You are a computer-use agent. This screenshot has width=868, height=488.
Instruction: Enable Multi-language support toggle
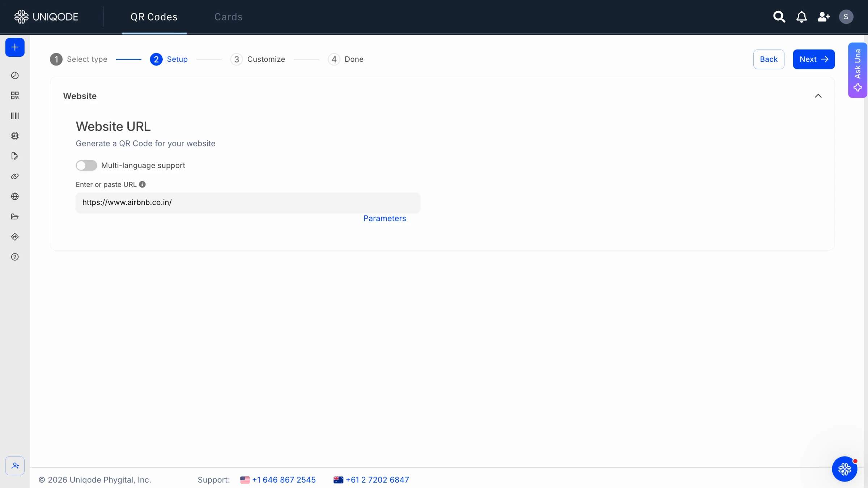[x=86, y=166]
